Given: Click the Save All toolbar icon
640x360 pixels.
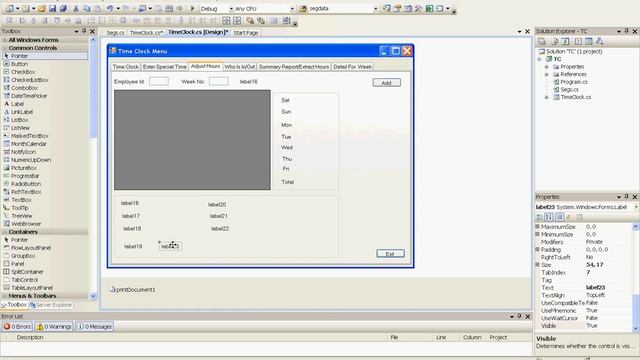Looking at the screenshot, I should (63, 8).
